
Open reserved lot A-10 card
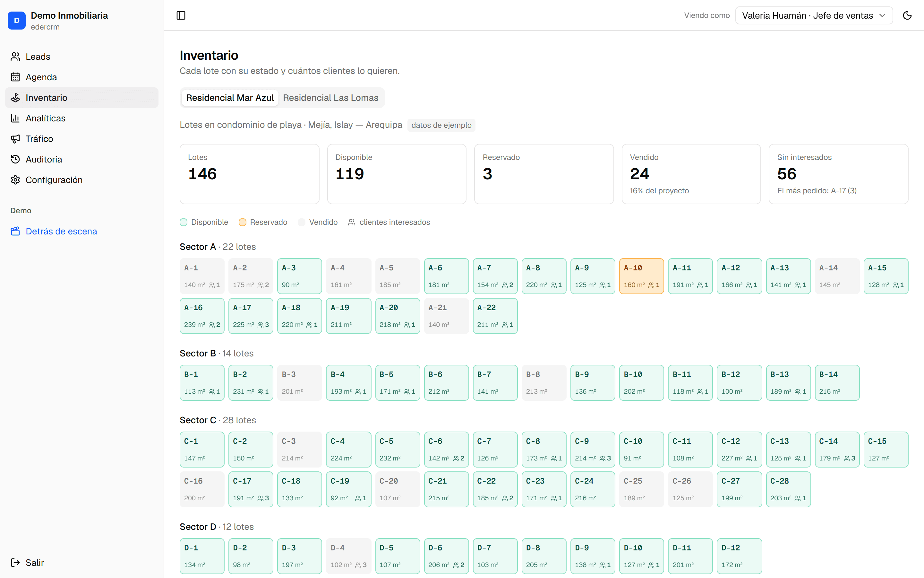641,276
